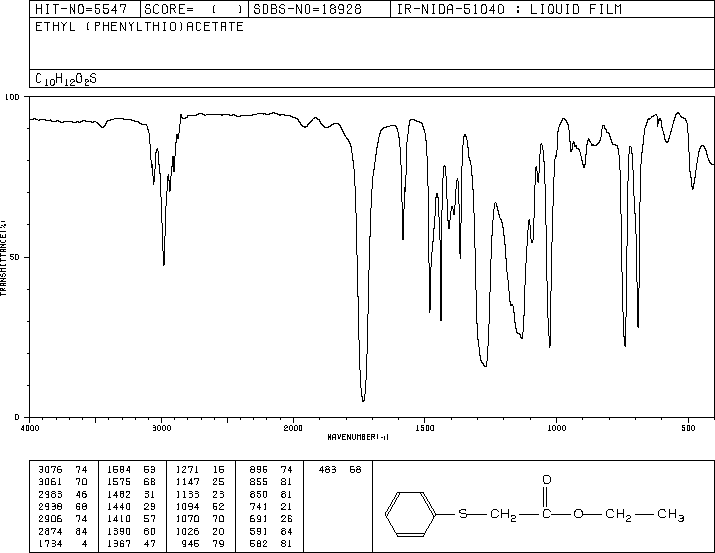Click the 500 wavenumber axis label
The width and height of the screenshot is (715, 553).
pyautogui.click(x=688, y=428)
